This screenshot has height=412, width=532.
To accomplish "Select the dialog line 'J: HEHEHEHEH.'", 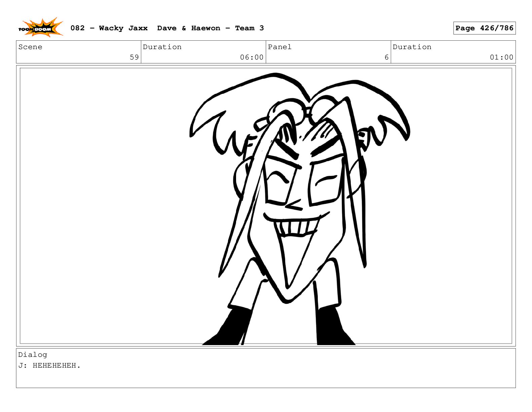I will [x=49, y=366].
